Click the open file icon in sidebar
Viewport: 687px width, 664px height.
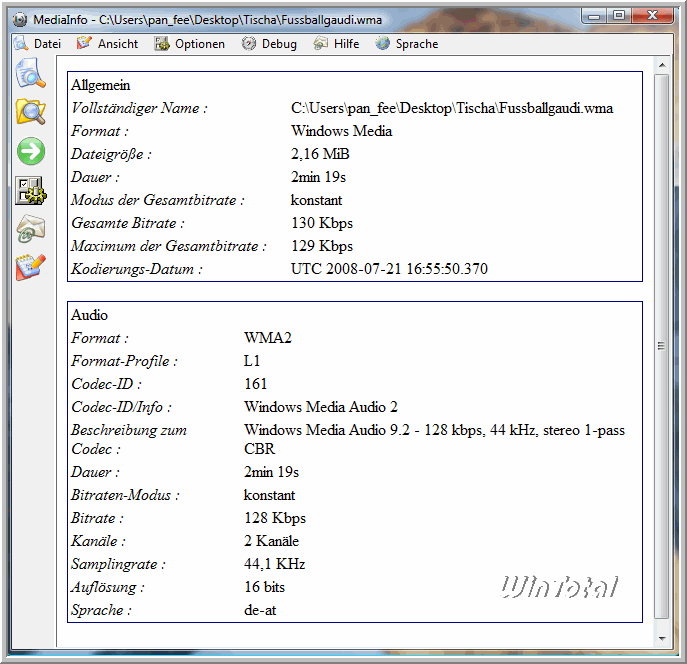pos(30,74)
